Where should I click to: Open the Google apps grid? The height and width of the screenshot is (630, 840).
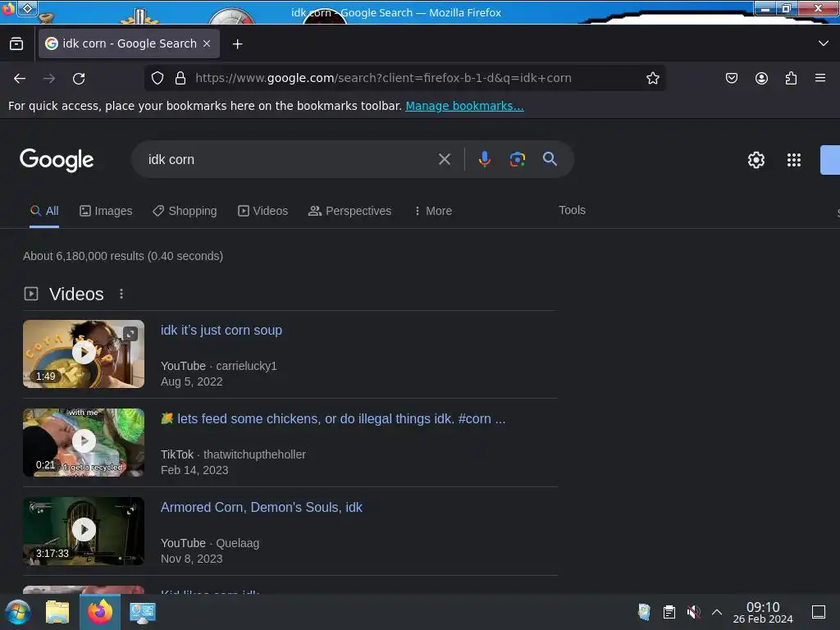(794, 160)
